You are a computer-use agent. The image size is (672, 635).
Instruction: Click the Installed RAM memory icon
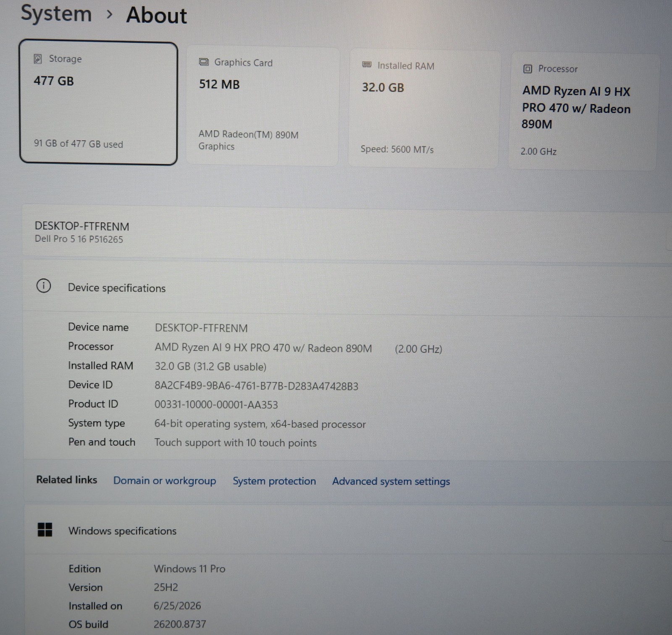click(367, 65)
